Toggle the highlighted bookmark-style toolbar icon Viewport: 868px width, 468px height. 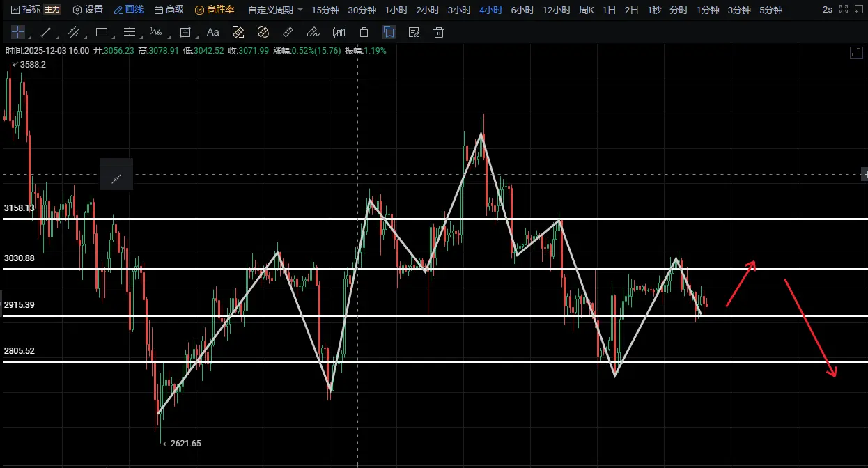coord(389,32)
